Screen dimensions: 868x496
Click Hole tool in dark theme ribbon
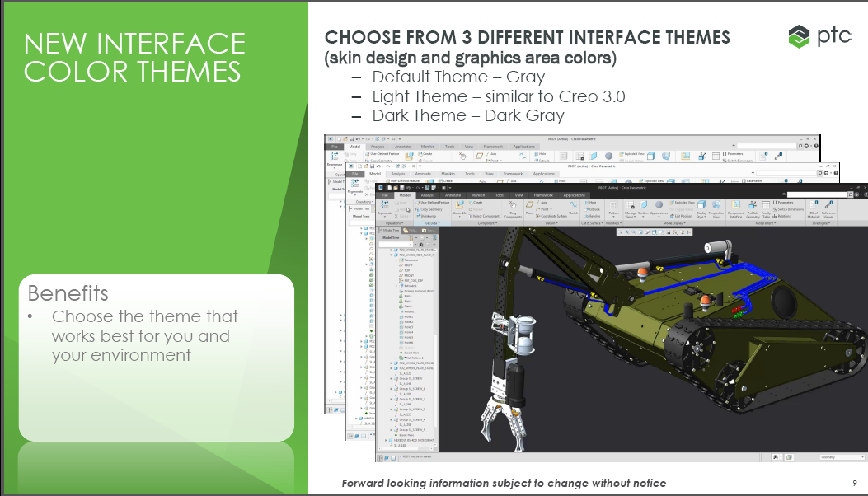point(591,202)
